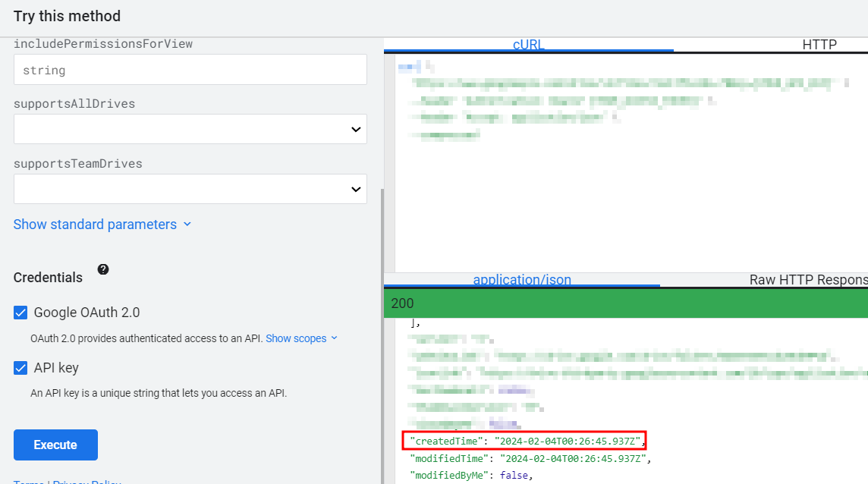
Task: Click the left panel's vertical scrollbar
Action: (382, 336)
